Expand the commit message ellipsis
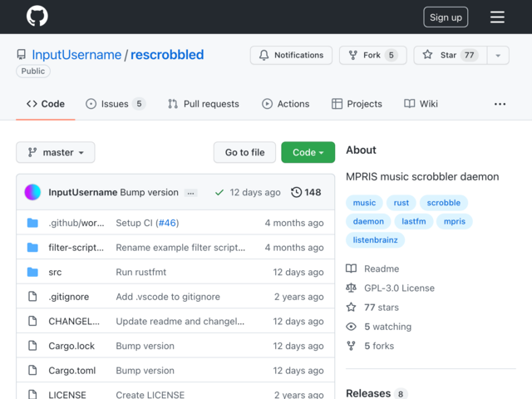Screen dimensions: 532x399 190,193
